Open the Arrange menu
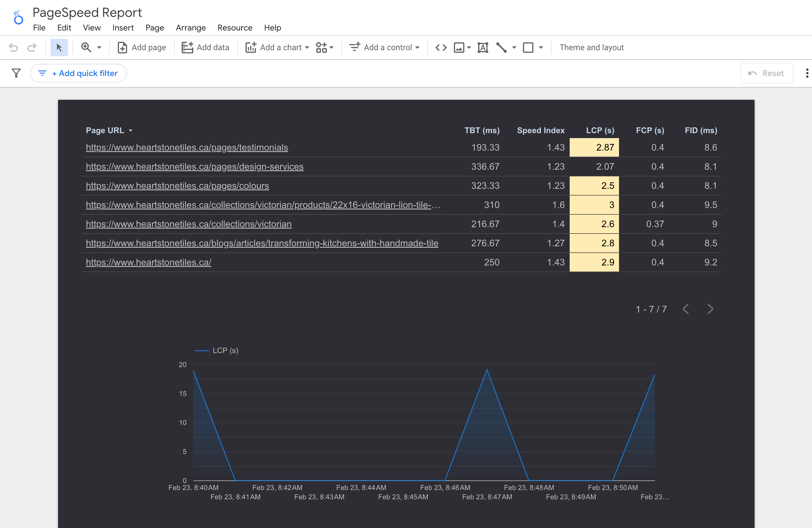The image size is (812, 528). click(191, 28)
